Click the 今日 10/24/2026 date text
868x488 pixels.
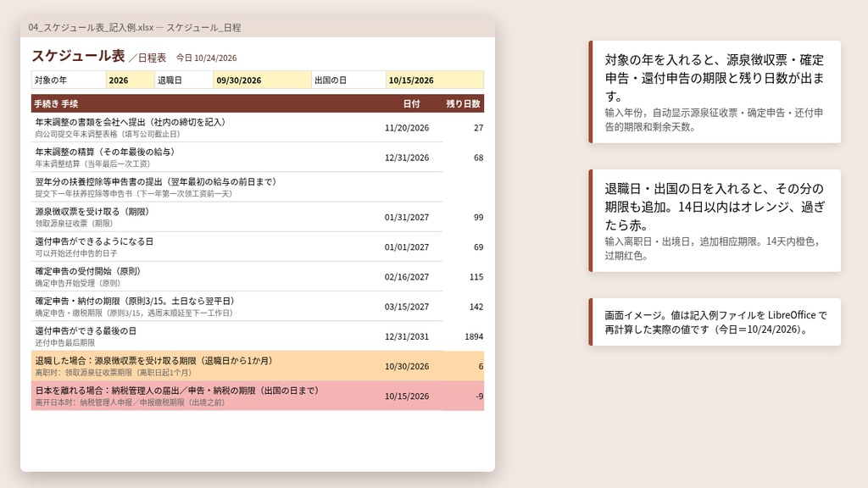(x=207, y=58)
